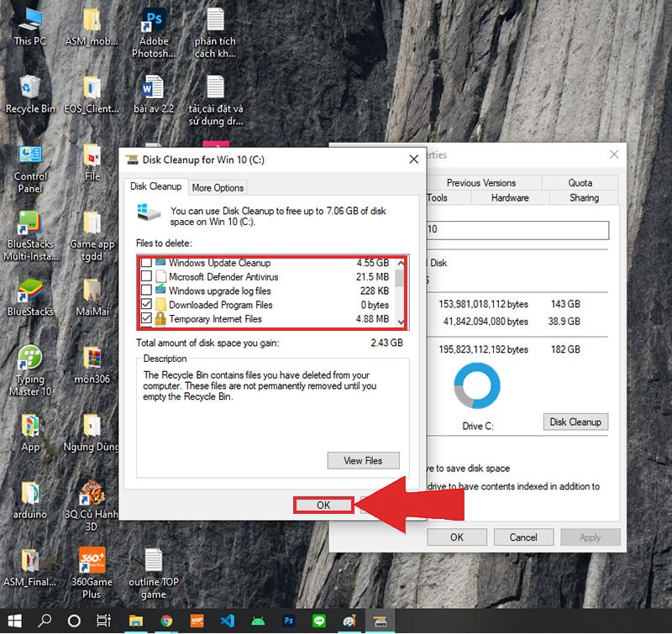This screenshot has width=672, height=634.
Task: Uncheck the Downloaded Program Files checkbox
Action: (146, 304)
